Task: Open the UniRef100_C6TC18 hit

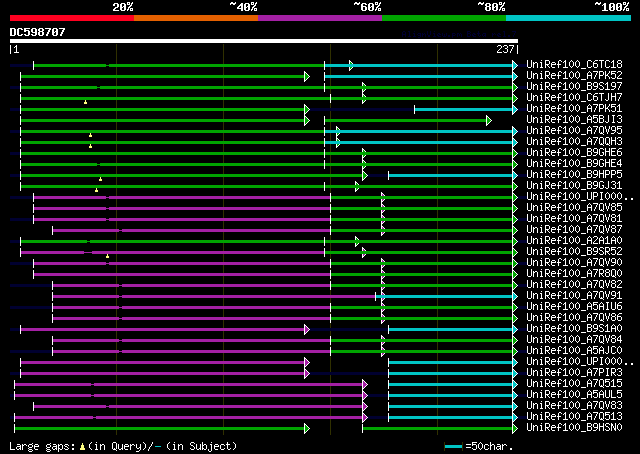Action: point(574,65)
